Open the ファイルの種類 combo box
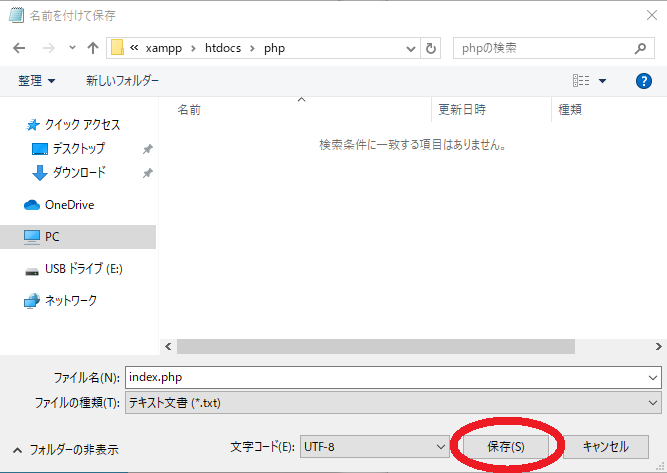This screenshot has height=473, width=667. (393, 403)
